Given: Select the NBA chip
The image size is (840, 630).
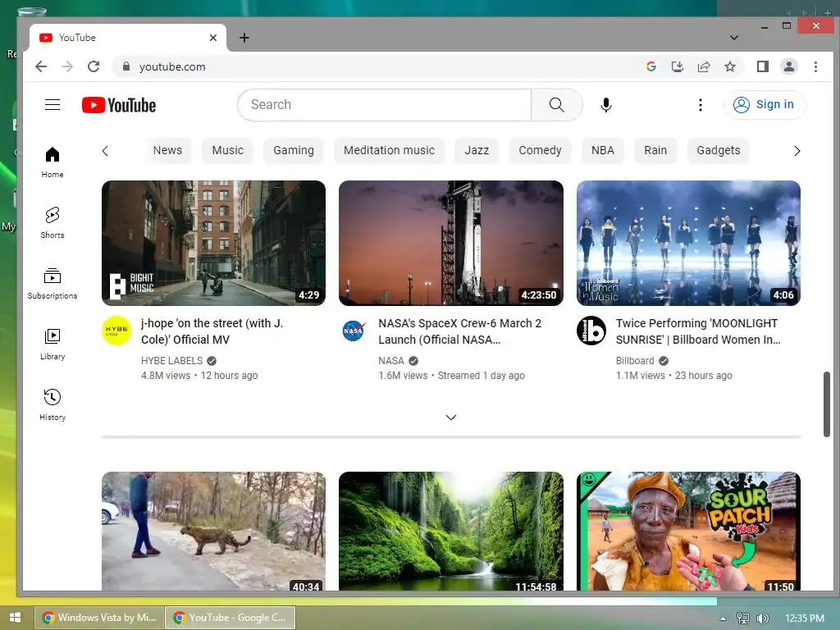Looking at the screenshot, I should pyautogui.click(x=603, y=151).
